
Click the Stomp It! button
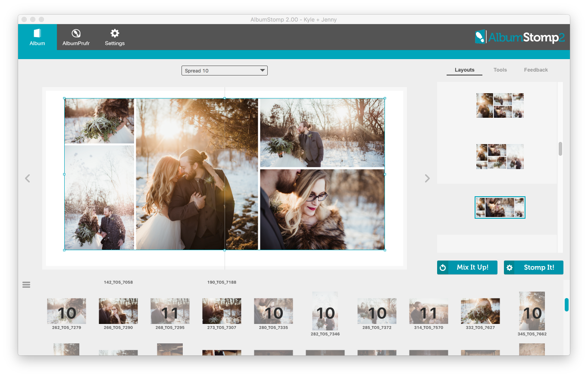[534, 267]
